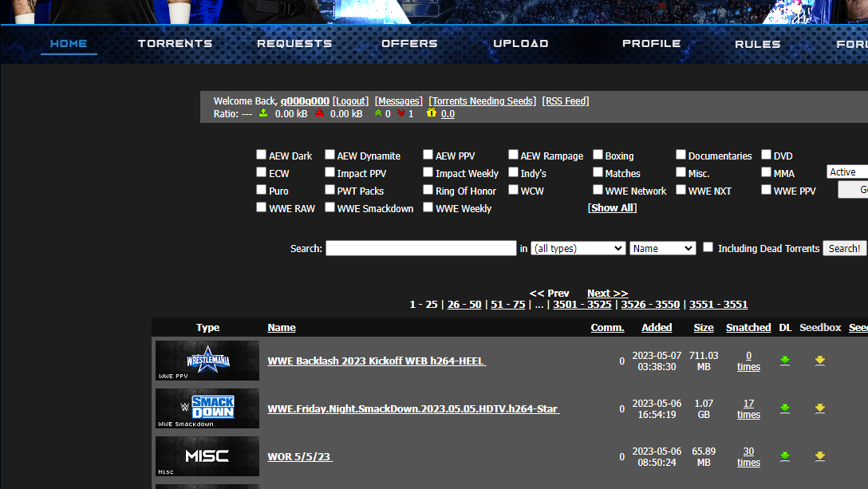Click the torrent search text field
Screen dimensions: 868x489
[420, 248]
